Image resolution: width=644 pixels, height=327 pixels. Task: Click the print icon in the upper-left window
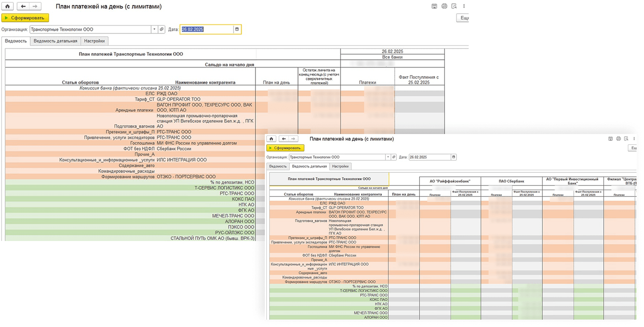[444, 6]
